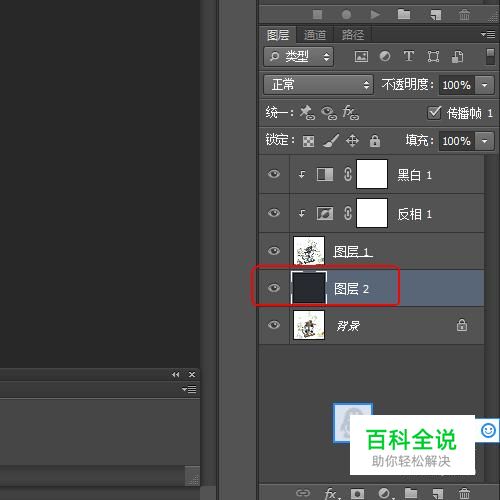Delete action using top trash icon
The height and width of the screenshot is (500, 500).
click(x=464, y=14)
